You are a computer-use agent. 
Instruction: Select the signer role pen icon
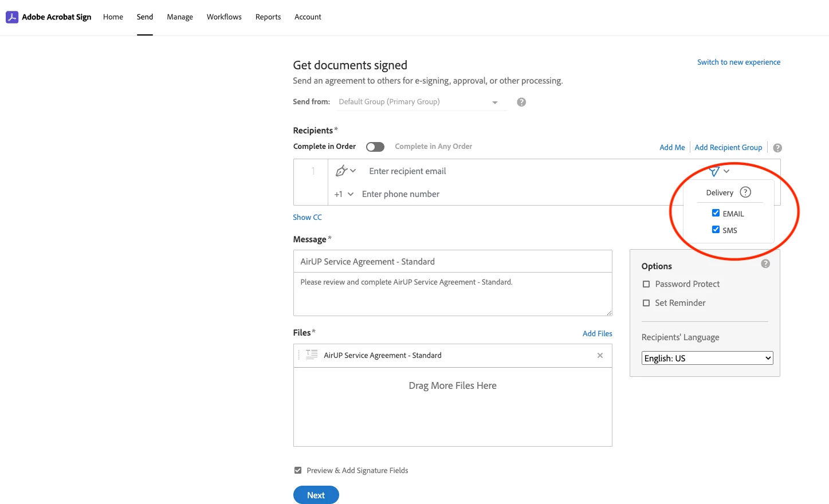(341, 171)
